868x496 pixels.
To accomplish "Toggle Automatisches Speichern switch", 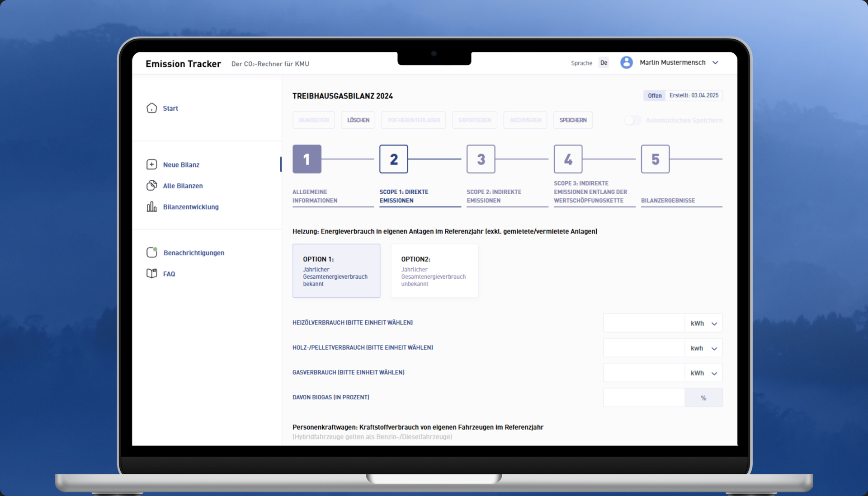I will [x=632, y=120].
